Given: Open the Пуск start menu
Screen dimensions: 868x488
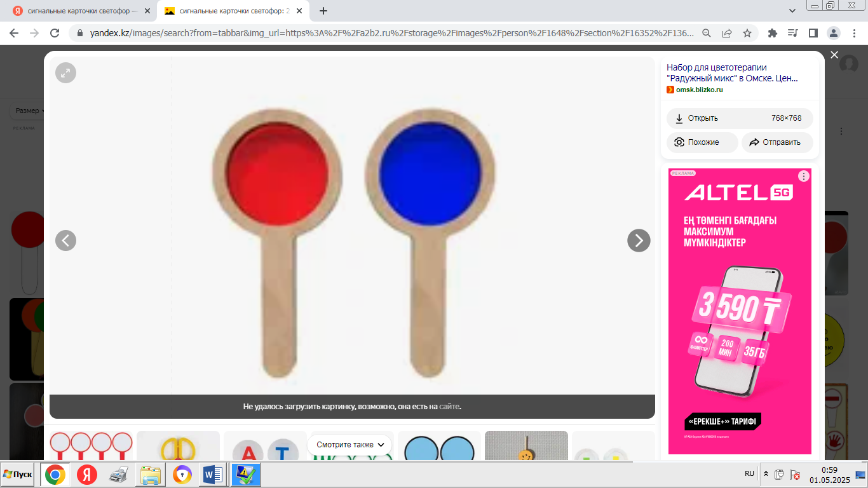Looking at the screenshot, I should pyautogui.click(x=18, y=475).
